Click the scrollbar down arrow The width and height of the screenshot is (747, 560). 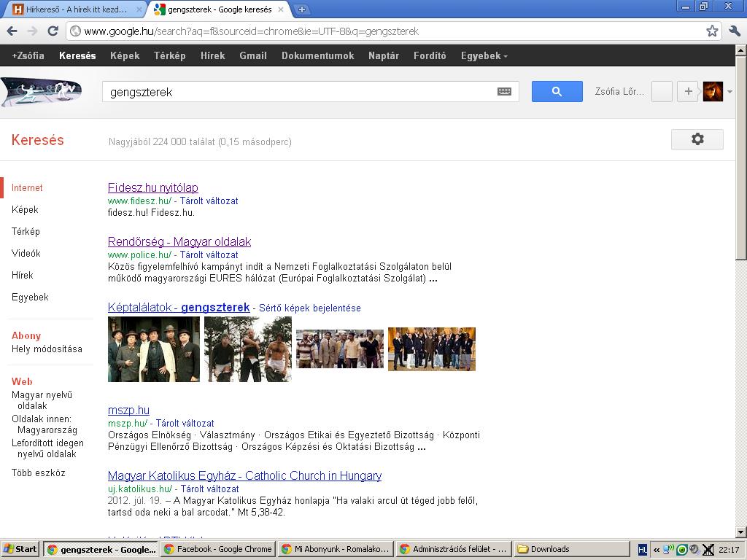coord(741,532)
